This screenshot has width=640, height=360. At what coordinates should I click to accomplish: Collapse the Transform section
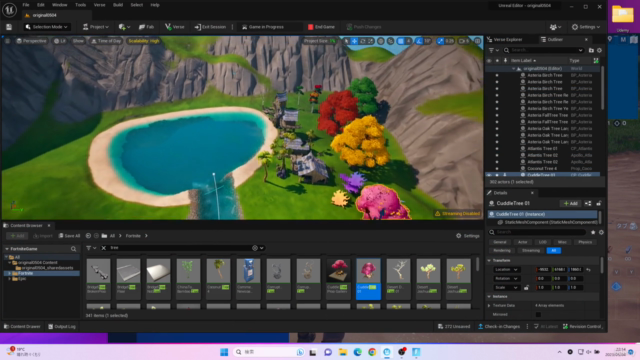pyautogui.click(x=489, y=260)
